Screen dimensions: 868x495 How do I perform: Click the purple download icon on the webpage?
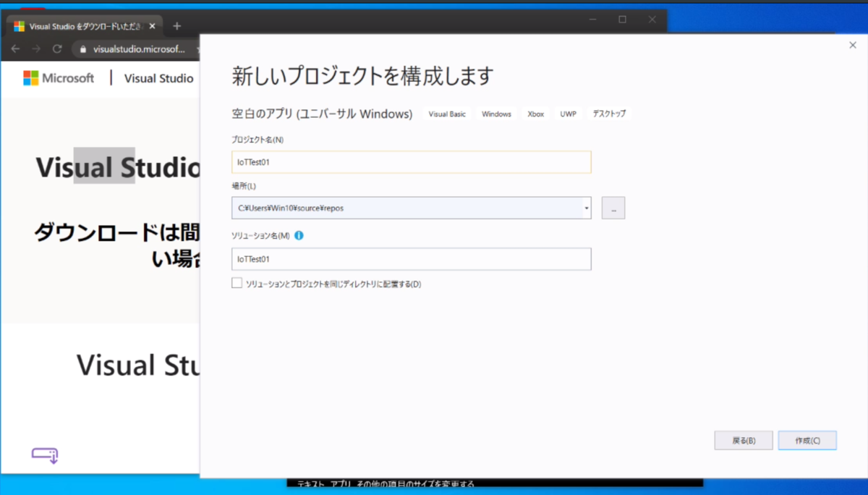(45, 454)
